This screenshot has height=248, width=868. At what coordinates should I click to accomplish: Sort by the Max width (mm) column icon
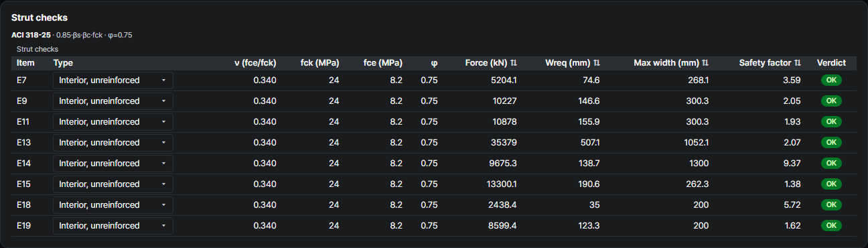coord(706,63)
